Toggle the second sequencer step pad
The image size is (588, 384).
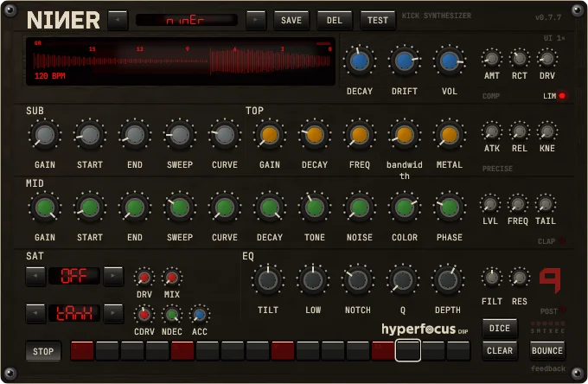pos(107,351)
